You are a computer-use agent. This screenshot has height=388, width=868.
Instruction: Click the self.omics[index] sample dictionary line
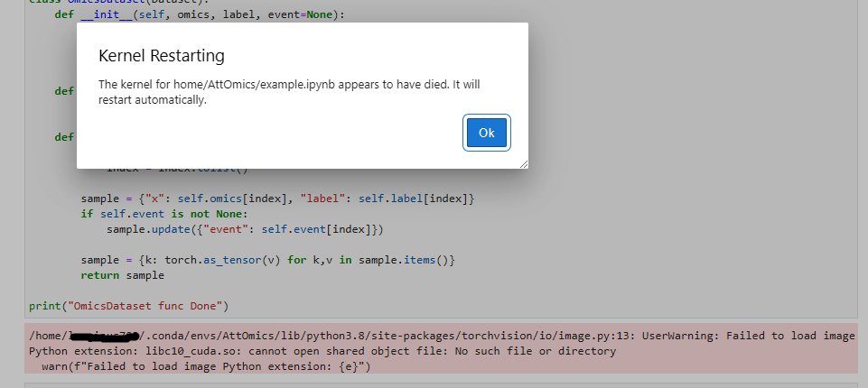tap(277, 199)
